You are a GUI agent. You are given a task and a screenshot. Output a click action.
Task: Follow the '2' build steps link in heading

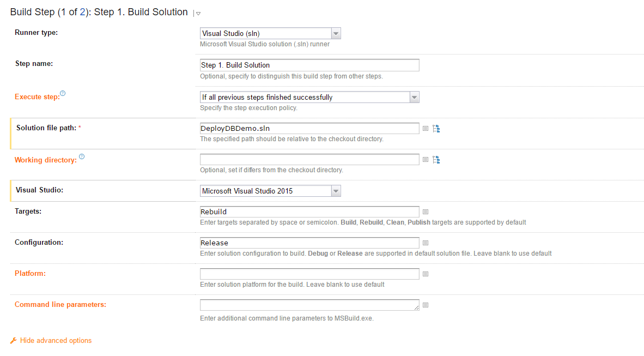tap(82, 12)
